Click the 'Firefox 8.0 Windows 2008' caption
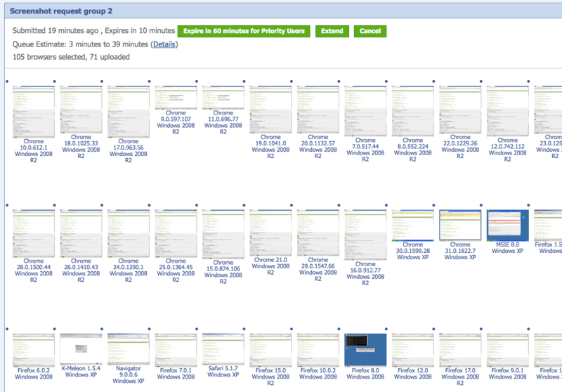The height and width of the screenshot is (392, 562). pos(365,374)
